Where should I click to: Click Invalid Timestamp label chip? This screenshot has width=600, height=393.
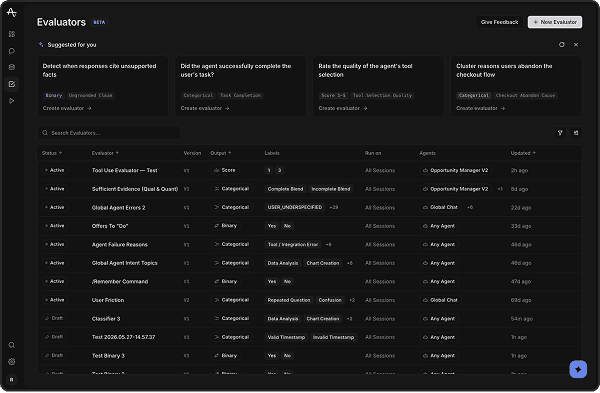pos(333,337)
